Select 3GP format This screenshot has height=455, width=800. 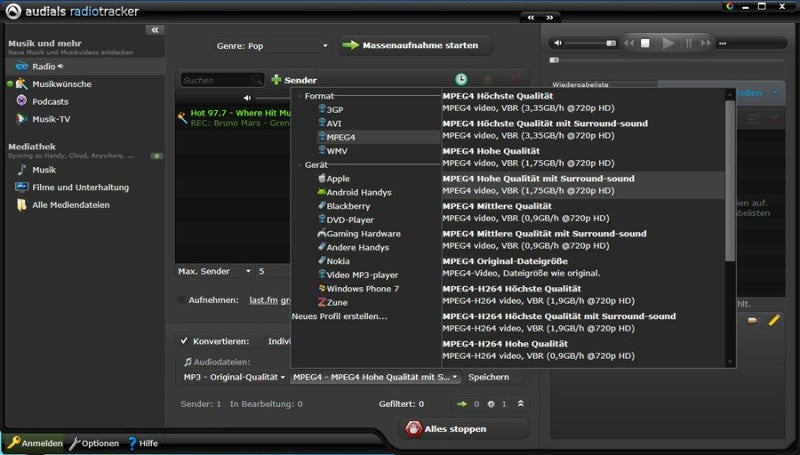point(331,109)
